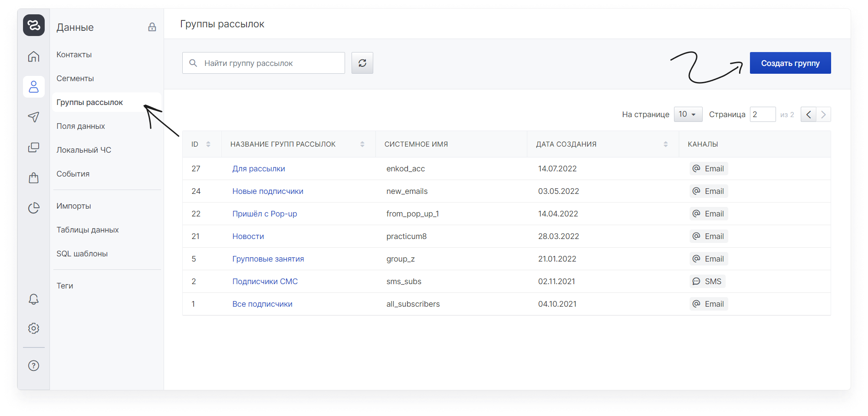Expand the rows per page dropdown

688,114
